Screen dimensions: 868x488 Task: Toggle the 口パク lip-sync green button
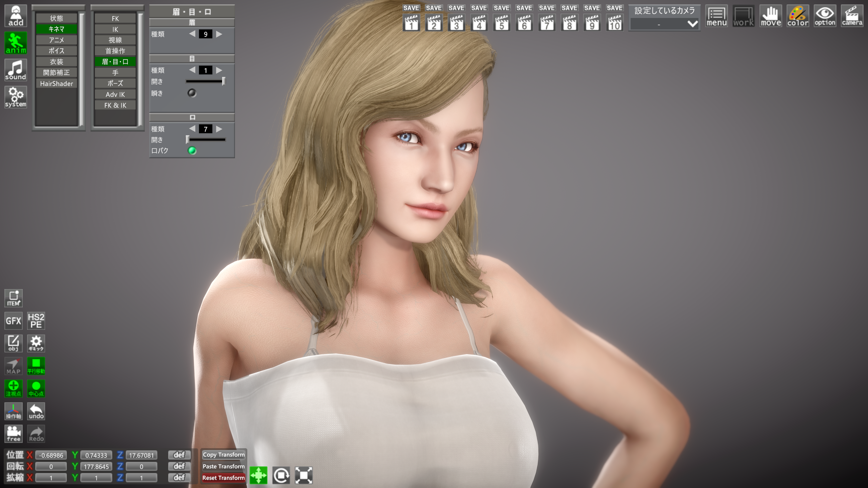point(192,150)
